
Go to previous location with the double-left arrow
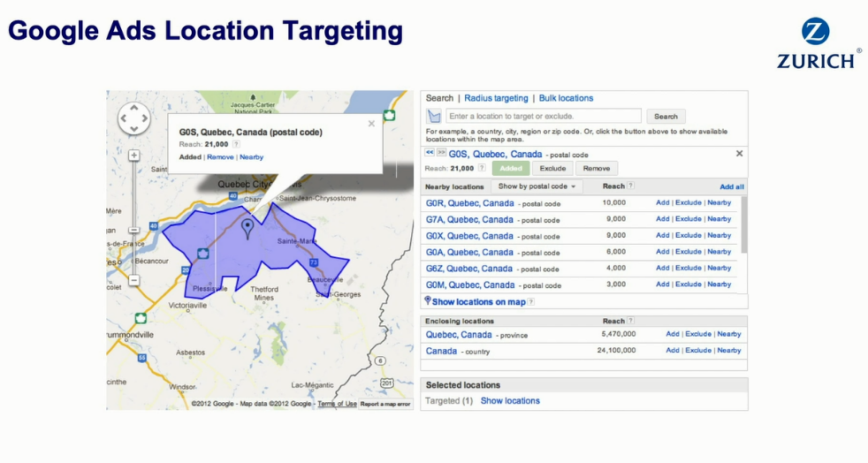(x=430, y=152)
